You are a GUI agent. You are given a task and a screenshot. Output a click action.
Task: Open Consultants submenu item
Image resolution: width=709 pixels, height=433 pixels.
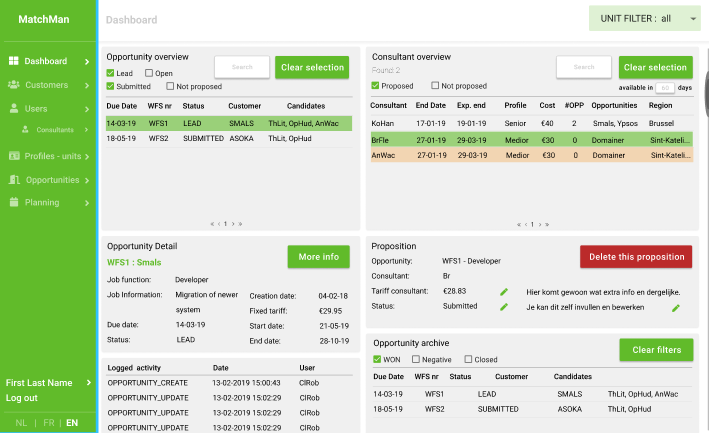pos(55,130)
